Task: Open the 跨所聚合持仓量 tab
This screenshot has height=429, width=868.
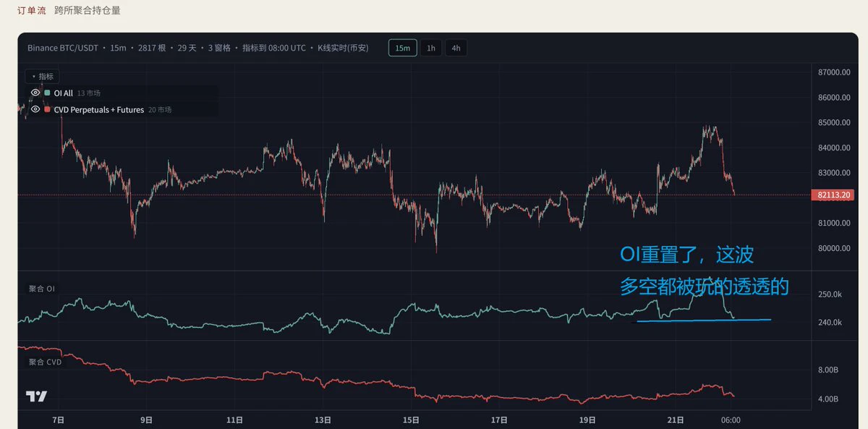Action: pyautogui.click(x=88, y=11)
